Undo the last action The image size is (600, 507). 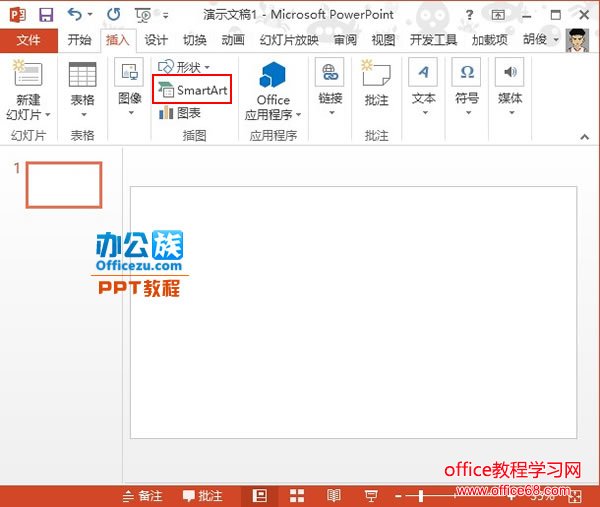75,15
